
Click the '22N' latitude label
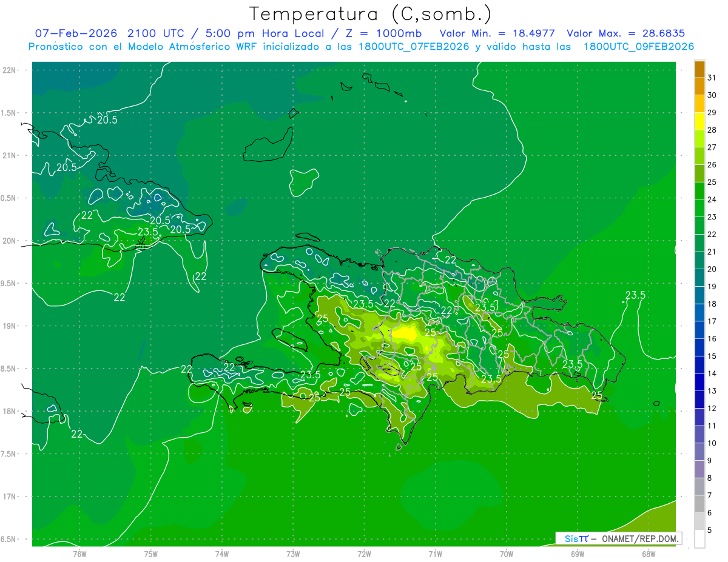10,70
